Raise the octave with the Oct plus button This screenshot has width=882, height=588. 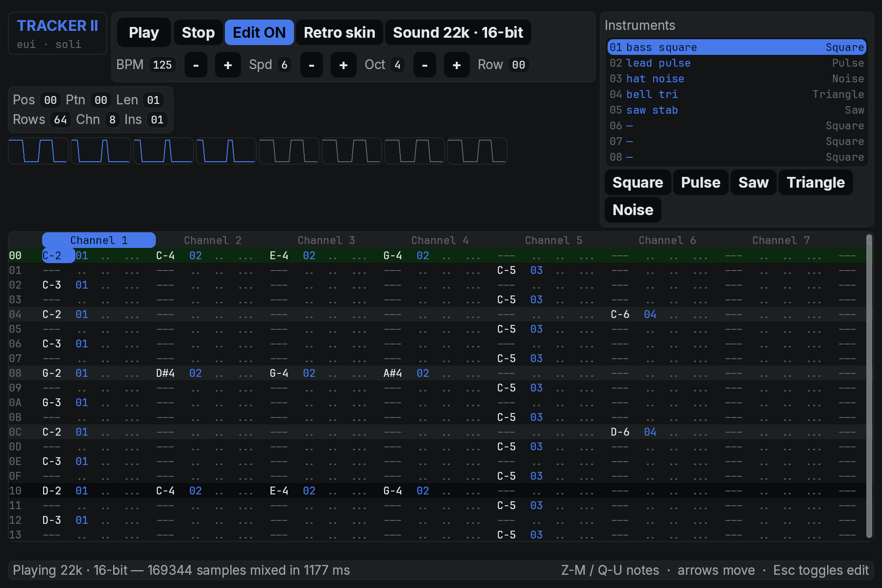point(457,65)
